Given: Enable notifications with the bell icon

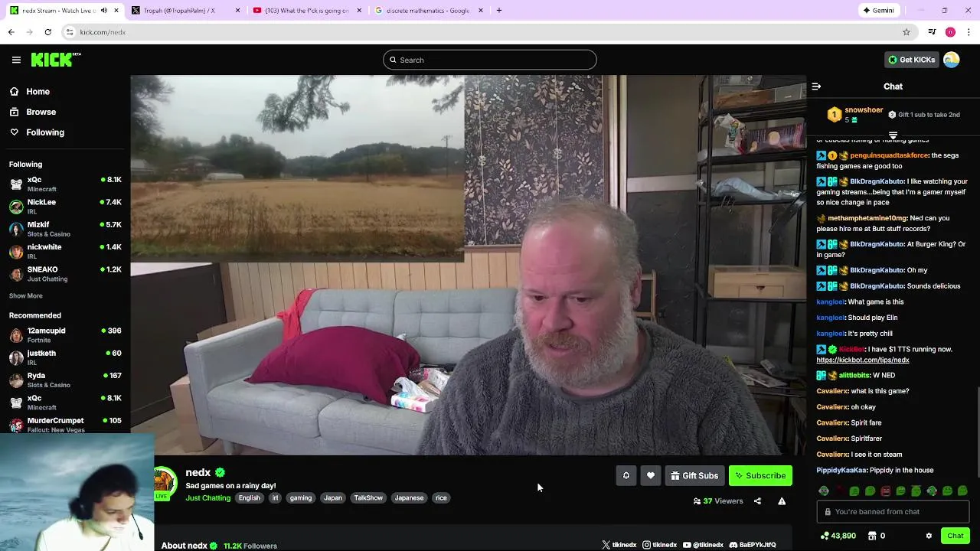Looking at the screenshot, I should point(626,476).
